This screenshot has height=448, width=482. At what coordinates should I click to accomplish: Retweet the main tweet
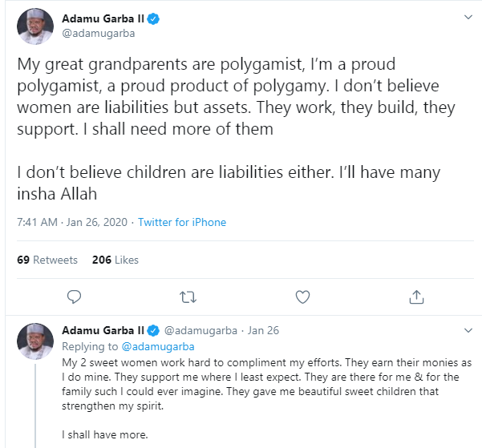(188, 297)
